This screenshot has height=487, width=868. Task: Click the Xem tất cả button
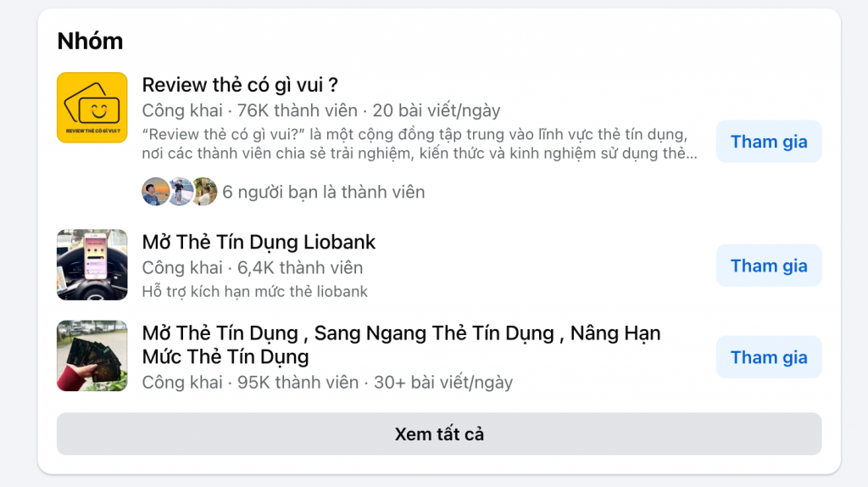tap(439, 434)
